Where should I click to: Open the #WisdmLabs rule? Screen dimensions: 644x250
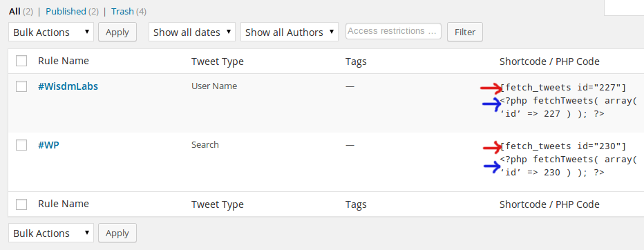tap(68, 86)
